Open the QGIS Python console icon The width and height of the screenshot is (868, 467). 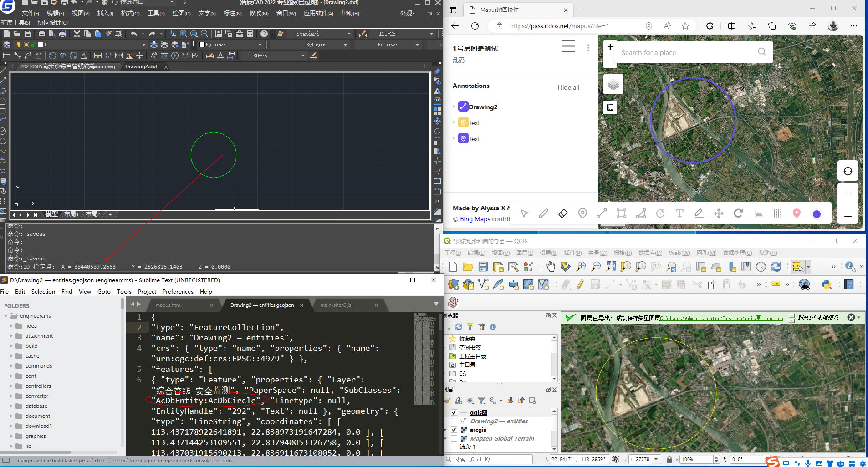pos(827,285)
